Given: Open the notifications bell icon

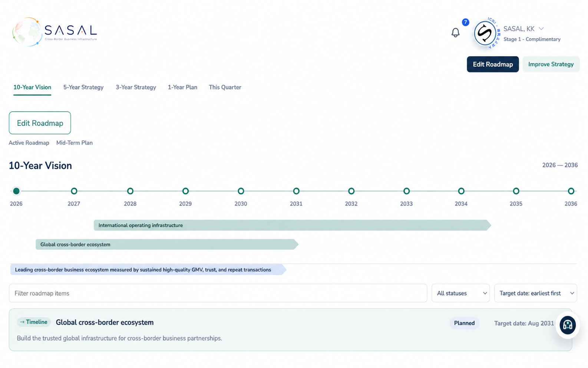Looking at the screenshot, I should tap(455, 32).
